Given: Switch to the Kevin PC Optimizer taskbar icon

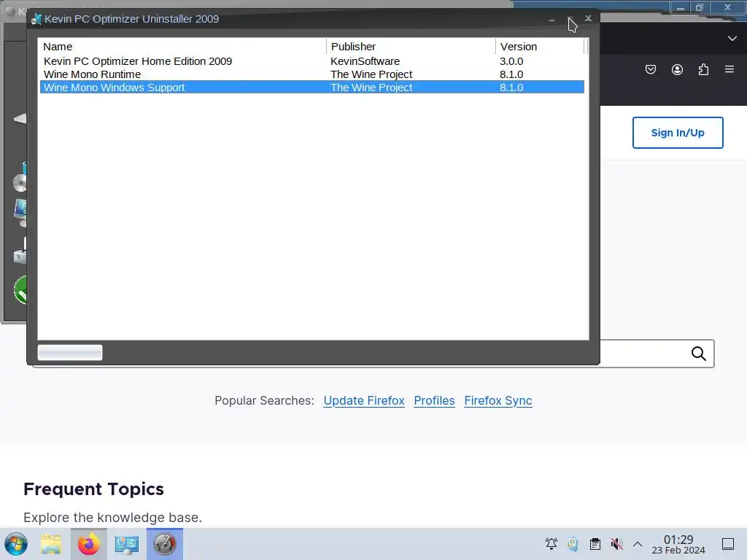Looking at the screenshot, I should point(164,544).
